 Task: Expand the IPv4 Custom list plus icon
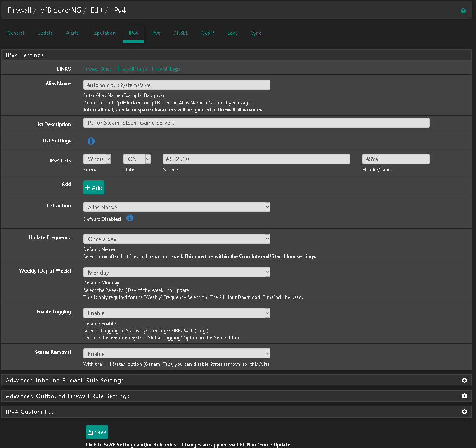[x=464, y=412]
